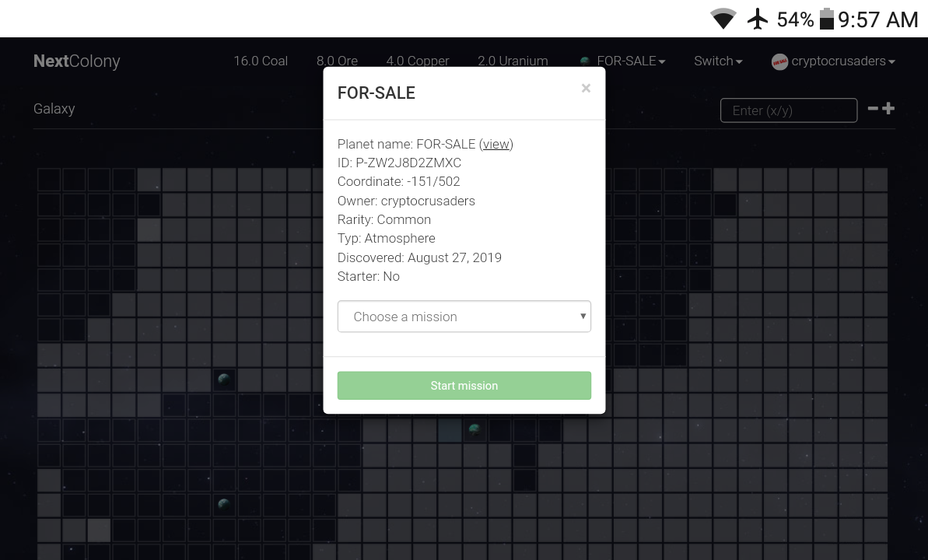Click the Enter (x/y) coordinate field
The height and width of the screenshot is (560, 928).
pos(788,110)
